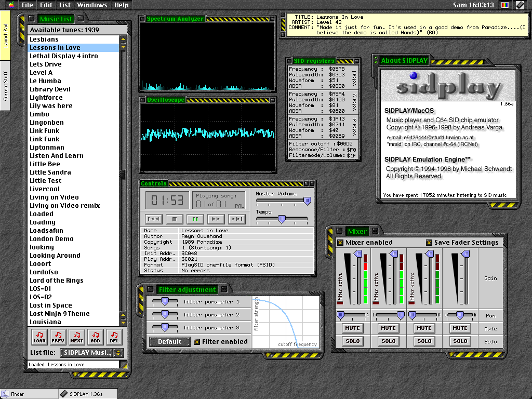This screenshot has width=532, height=399.
Task: Select 'Library Devil' tune
Action: [73, 89]
